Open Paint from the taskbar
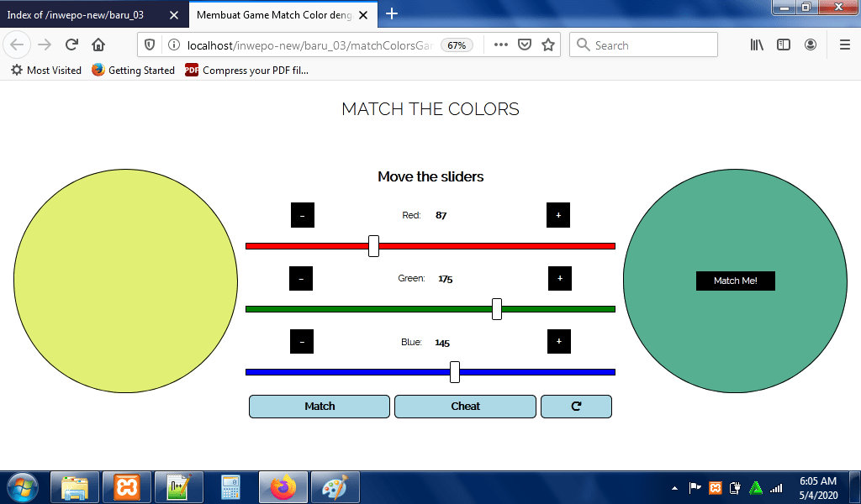This screenshot has width=861, height=504. click(x=335, y=487)
